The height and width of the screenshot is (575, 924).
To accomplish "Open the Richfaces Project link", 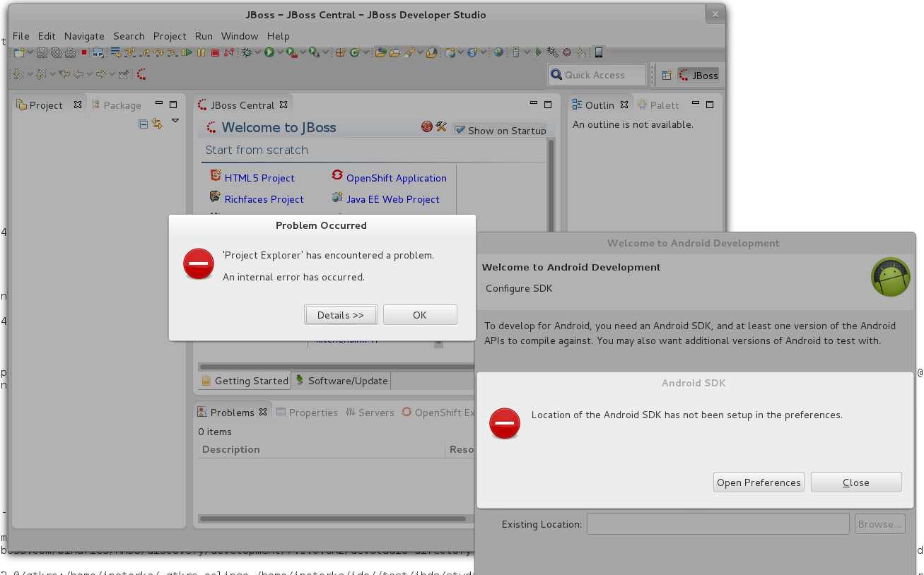I will tap(264, 199).
